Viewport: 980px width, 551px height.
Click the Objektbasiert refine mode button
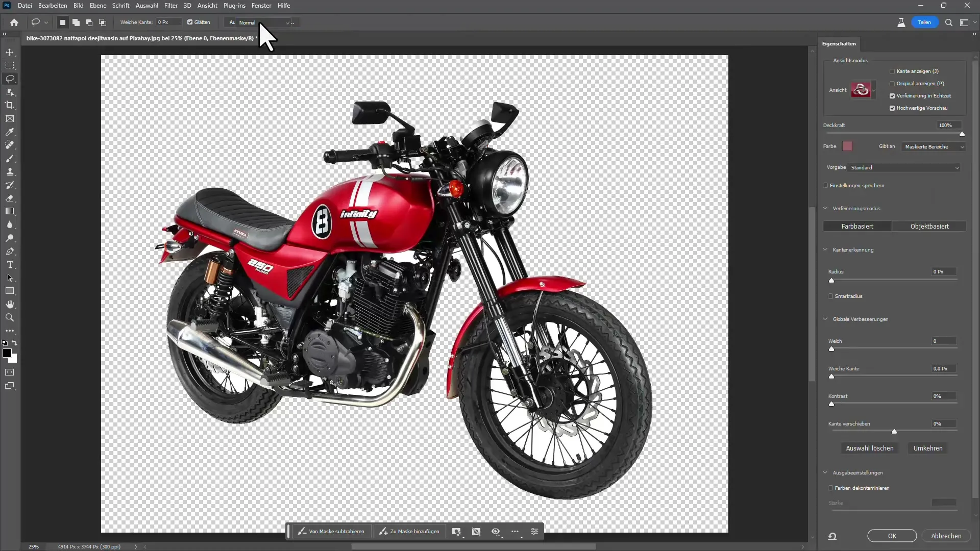tap(929, 227)
